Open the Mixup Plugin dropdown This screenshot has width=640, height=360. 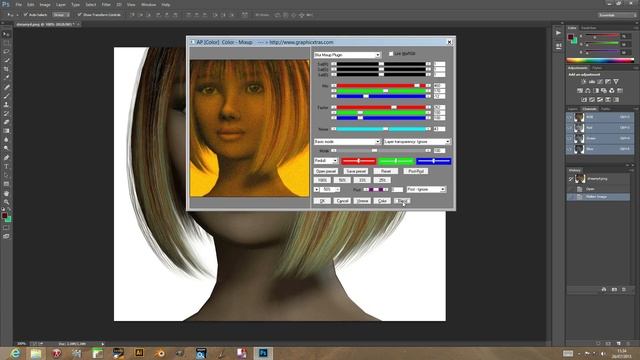[x=347, y=55]
